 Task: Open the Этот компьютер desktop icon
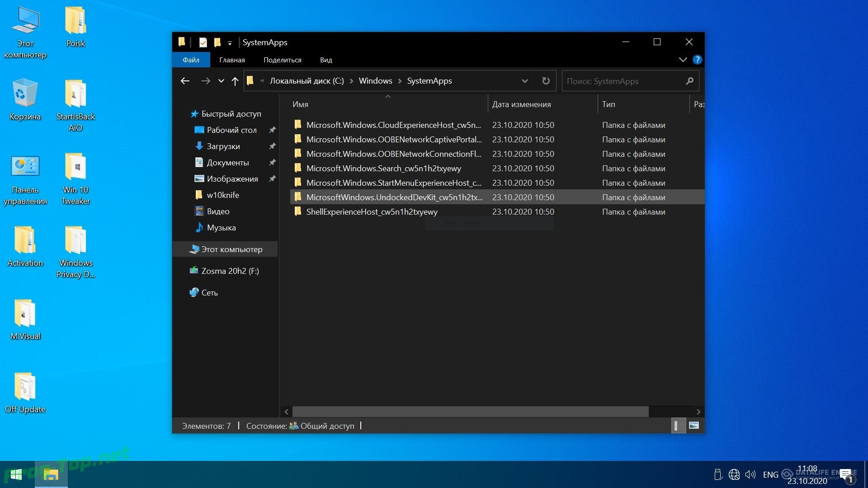(25, 33)
